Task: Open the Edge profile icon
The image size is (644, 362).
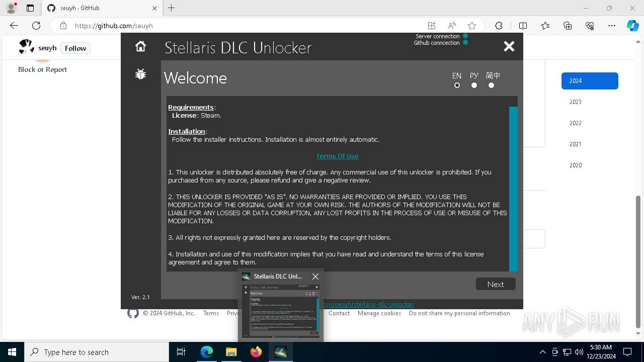Action: [11, 8]
